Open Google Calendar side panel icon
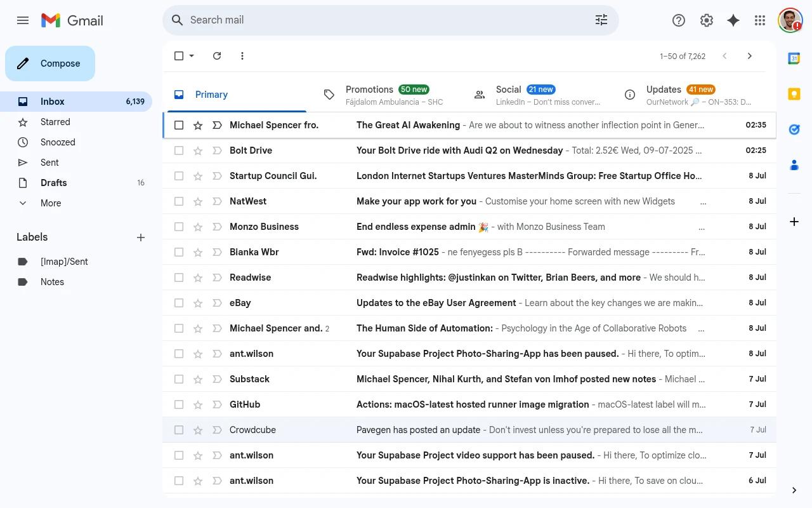 (794, 58)
